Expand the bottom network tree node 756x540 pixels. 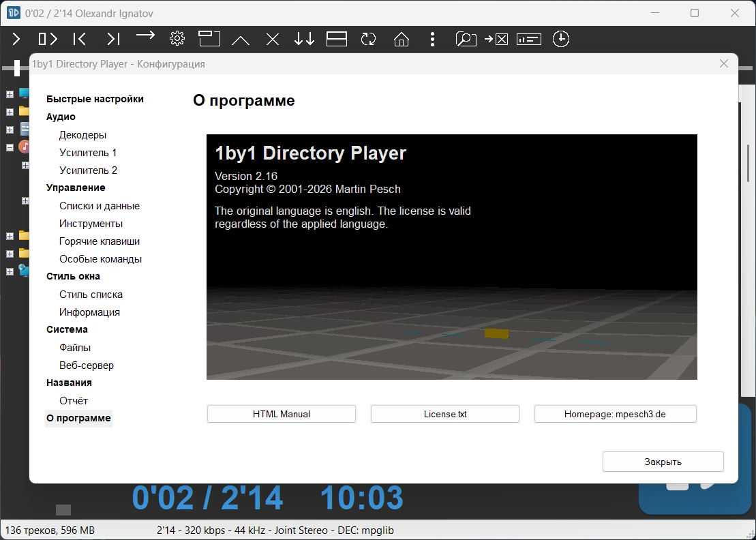coord(10,271)
